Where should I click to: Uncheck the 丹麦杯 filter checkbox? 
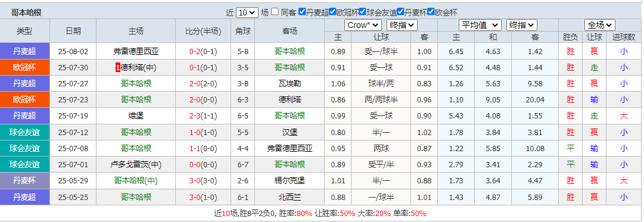point(400,12)
